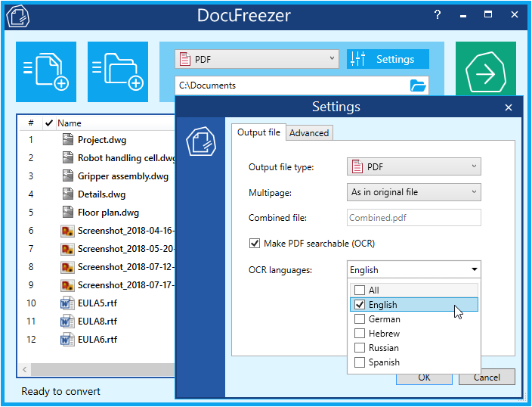
Task: Select the EULA8.rtf file name
Action: tap(97, 321)
